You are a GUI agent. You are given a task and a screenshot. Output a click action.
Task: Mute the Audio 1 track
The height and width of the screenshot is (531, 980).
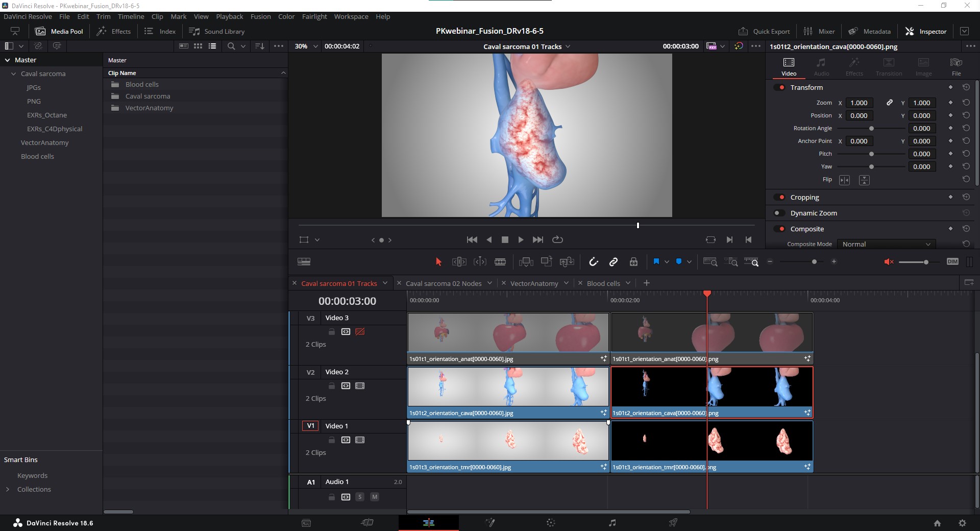point(375,497)
